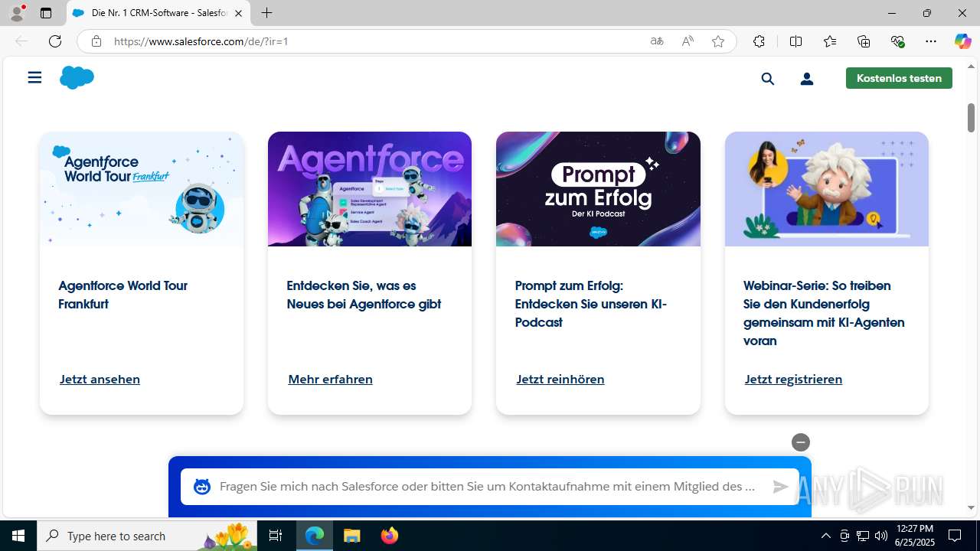Click the Prompt zum Erfolg: Entdecken heading
The width and height of the screenshot is (980, 551).
click(x=590, y=304)
